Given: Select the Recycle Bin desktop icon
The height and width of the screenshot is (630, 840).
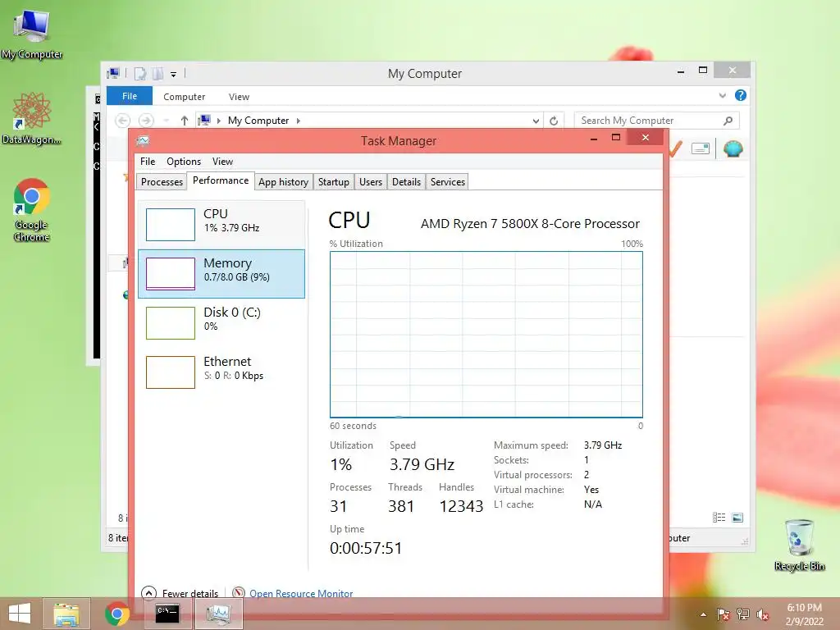Looking at the screenshot, I should pos(799,545).
